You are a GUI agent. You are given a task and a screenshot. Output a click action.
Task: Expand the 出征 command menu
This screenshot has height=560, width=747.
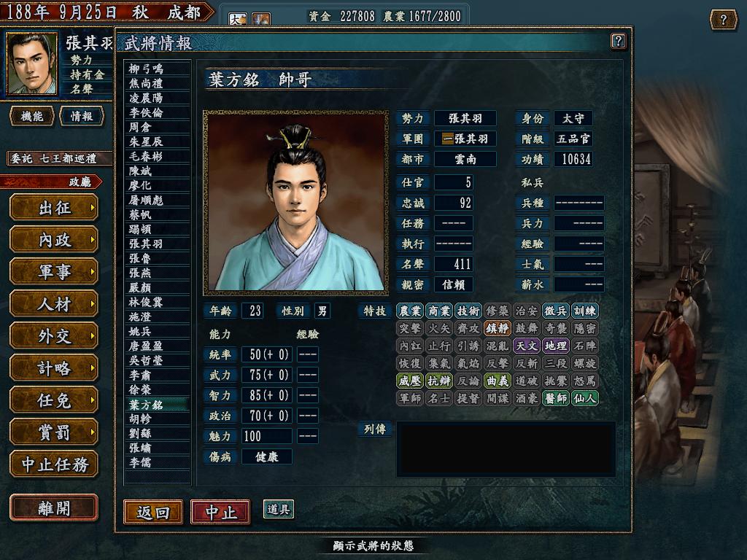point(54,208)
